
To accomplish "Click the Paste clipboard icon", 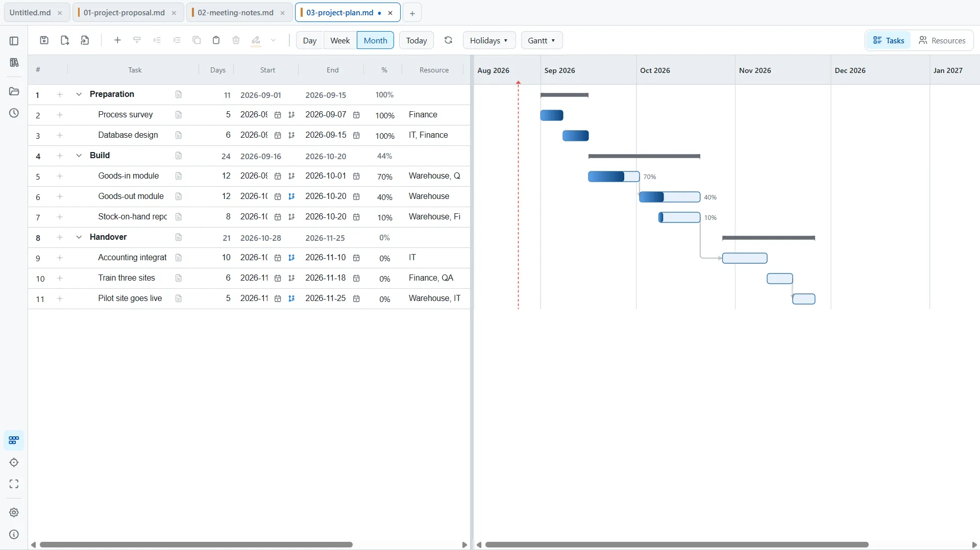I will [216, 40].
